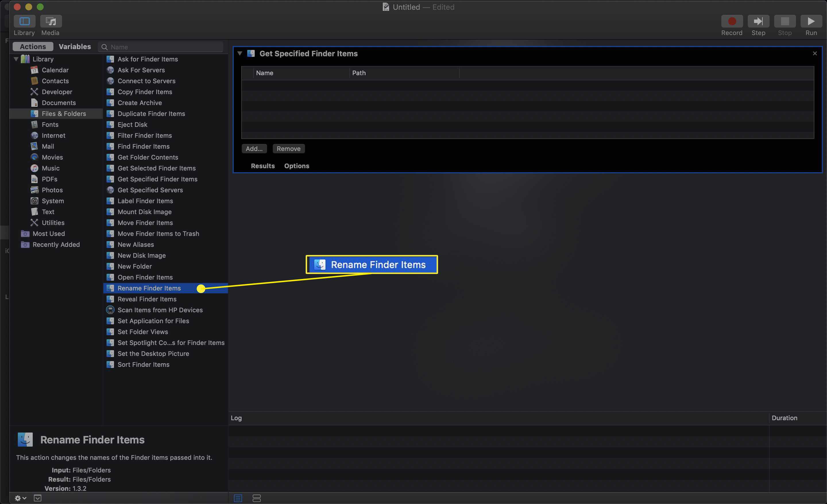Viewport: 827px width, 504px height.
Task: Select the Library sidebar section
Action: (42, 59)
